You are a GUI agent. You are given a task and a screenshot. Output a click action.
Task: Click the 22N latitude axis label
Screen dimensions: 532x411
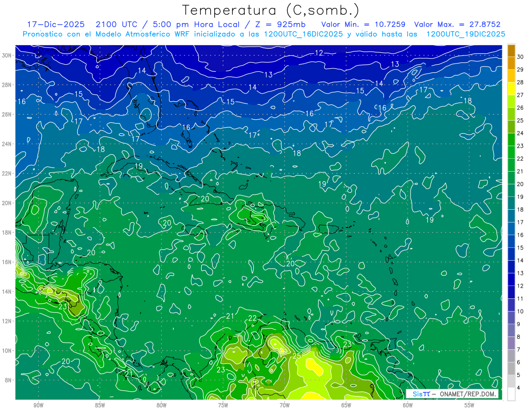[7, 173]
